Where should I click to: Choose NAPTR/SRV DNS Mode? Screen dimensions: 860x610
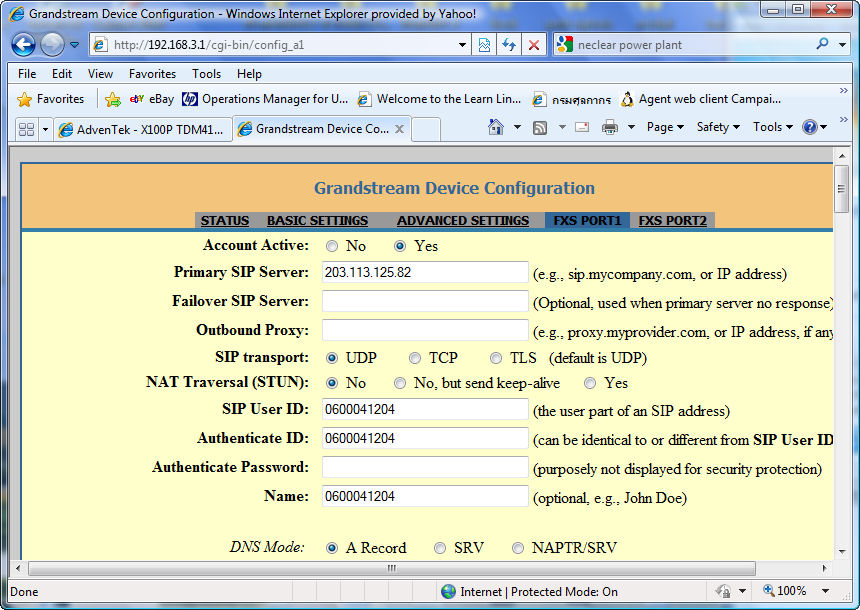click(x=518, y=548)
